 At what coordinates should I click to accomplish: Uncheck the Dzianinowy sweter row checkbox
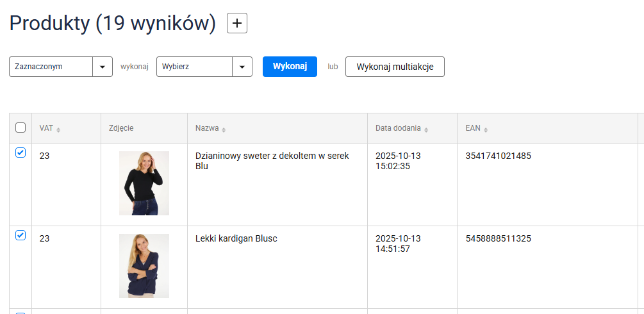coord(21,153)
